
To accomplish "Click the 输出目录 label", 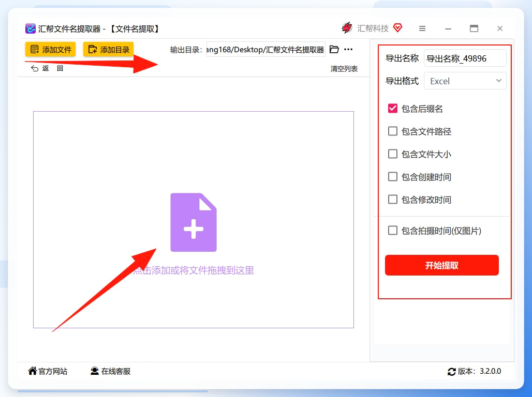I will [186, 50].
